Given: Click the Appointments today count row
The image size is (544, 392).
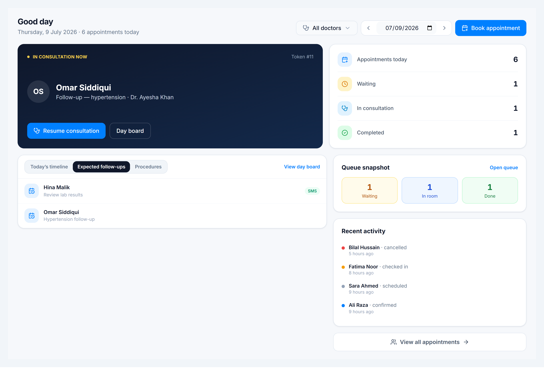Looking at the screenshot, I should coord(428,59).
